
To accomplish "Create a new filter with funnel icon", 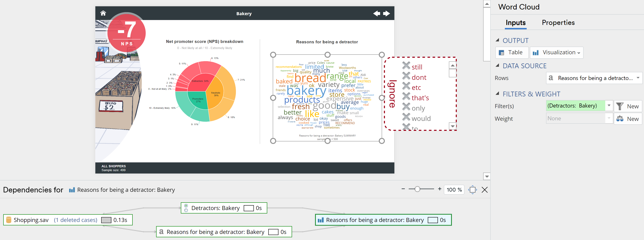I will pyautogui.click(x=628, y=106).
